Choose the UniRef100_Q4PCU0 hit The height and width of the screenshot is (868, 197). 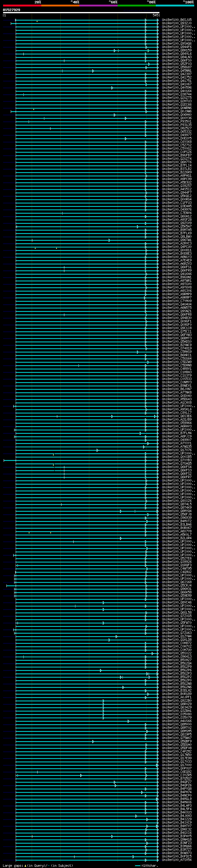click(x=177, y=247)
